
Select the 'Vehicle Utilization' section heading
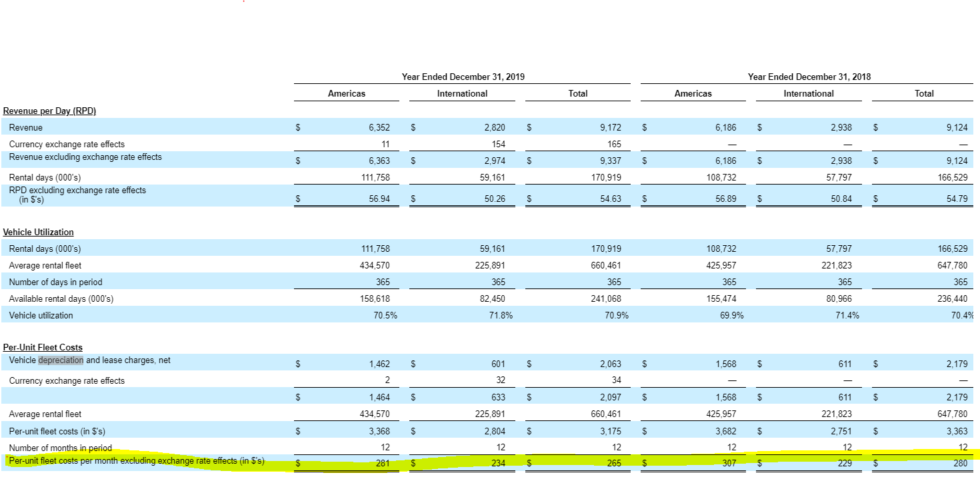[x=38, y=232]
